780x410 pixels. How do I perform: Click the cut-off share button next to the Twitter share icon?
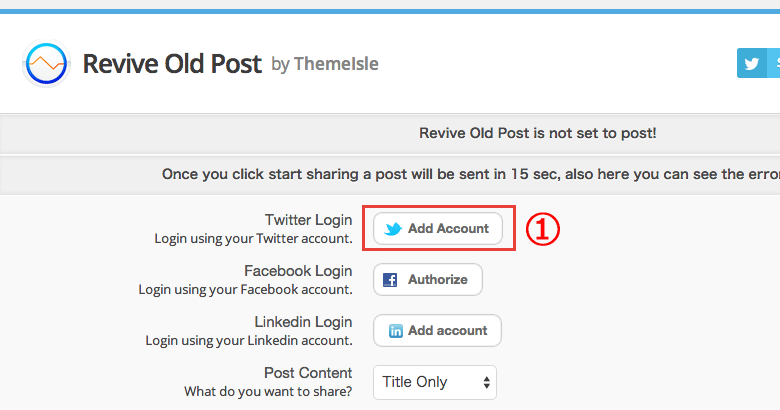[774, 63]
